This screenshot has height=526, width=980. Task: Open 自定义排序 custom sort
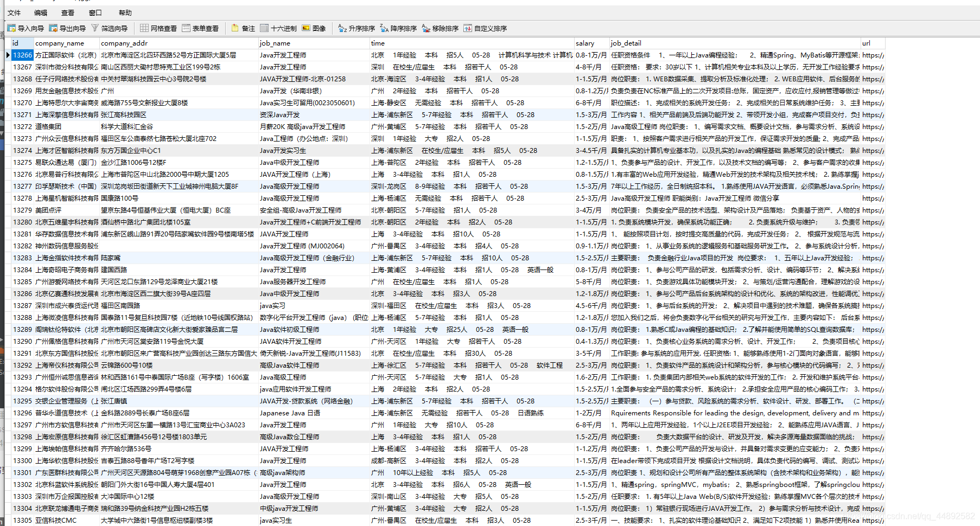click(485, 28)
